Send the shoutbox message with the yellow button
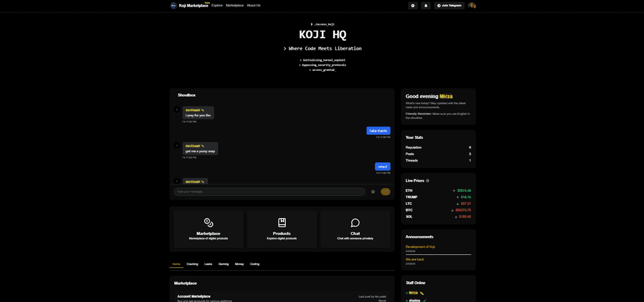644x302 pixels. click(385, 192)
